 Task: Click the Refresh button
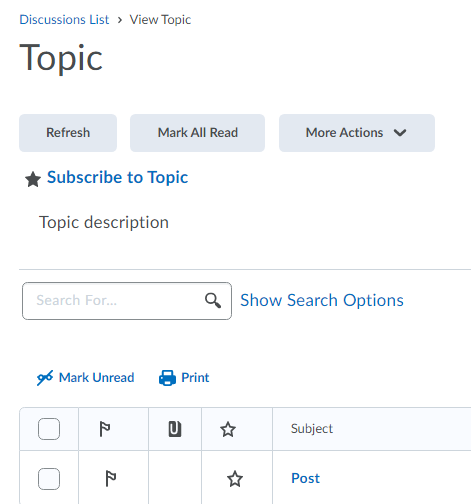[68, 133]
